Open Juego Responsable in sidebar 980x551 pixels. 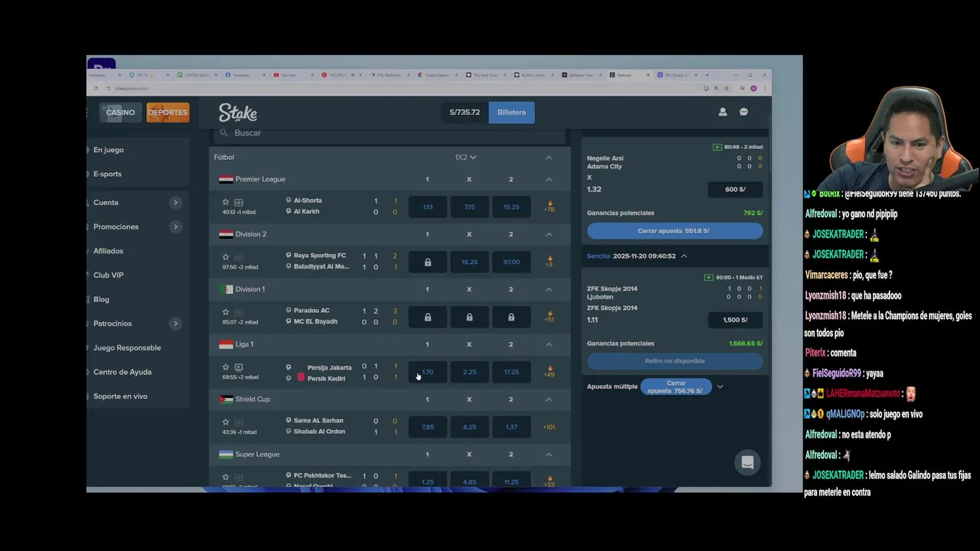point(127,347)
